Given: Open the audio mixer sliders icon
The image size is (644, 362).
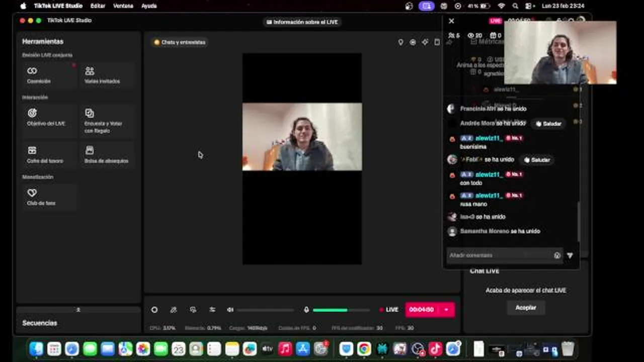Looking at the screenshot, I should click(212, 310).
